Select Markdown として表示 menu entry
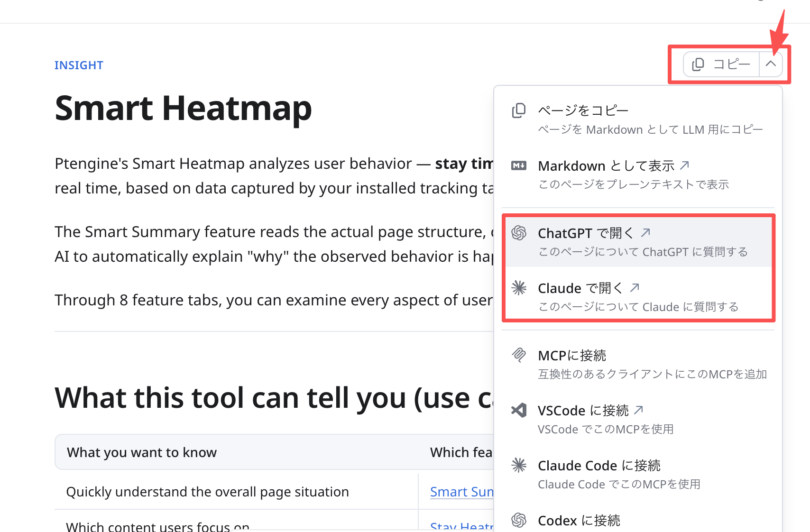Viewport: 810px width, 532px height. tap(638, 174)
